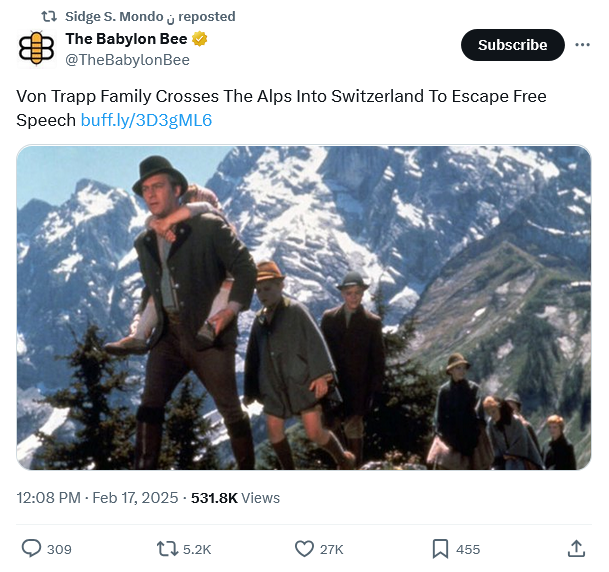Viewport: 609px width, 572px height.
Task: Click the repost arrows icon
Action: click(168, 549)
